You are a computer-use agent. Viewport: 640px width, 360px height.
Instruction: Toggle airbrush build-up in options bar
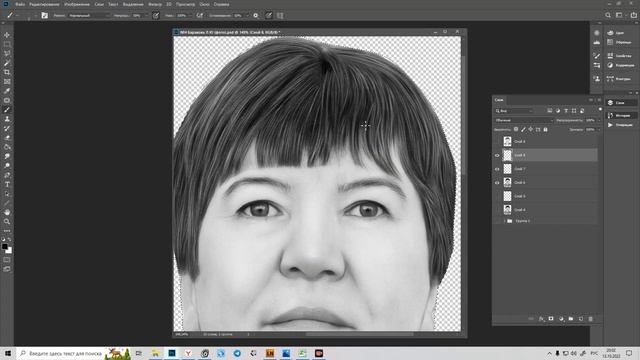tap(200, 16)
